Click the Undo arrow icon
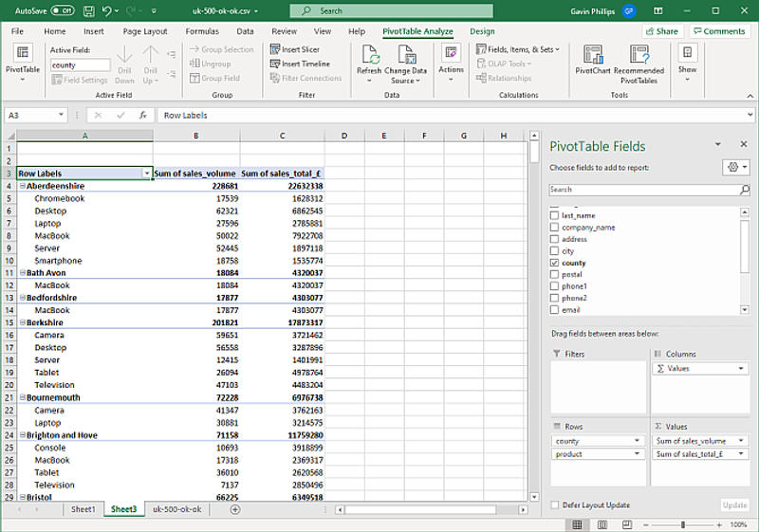This screenshot has height=532, width=759. [107, 10]
